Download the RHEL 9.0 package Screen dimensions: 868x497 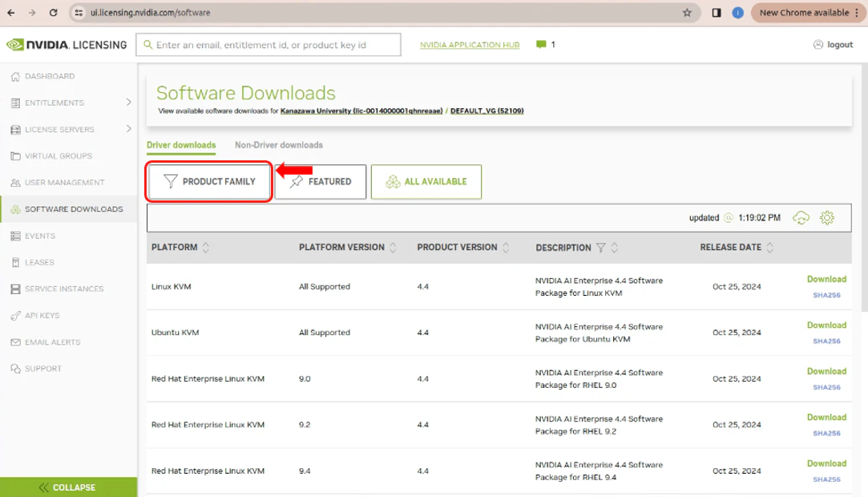point(826,371)
